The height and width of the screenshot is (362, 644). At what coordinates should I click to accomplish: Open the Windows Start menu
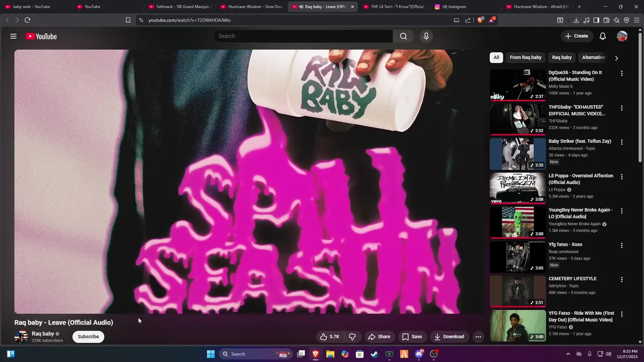click(211, 354)
